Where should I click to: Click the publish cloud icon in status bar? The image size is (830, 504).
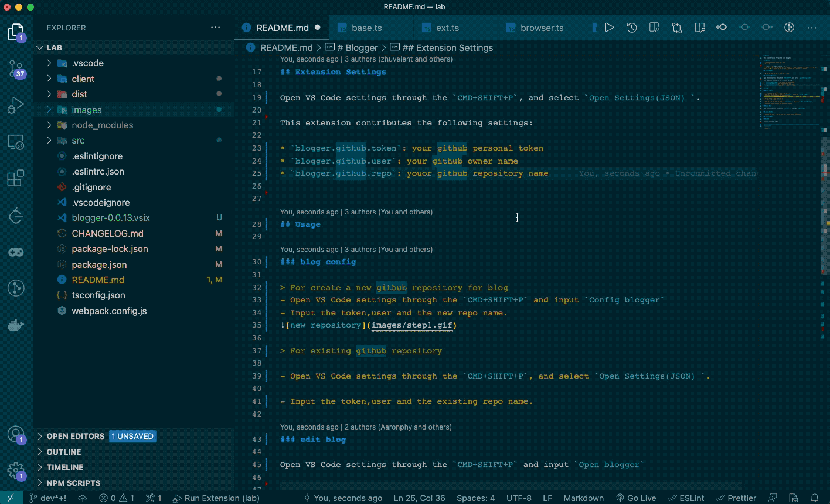pyautogui.click(x=83, y=498)
